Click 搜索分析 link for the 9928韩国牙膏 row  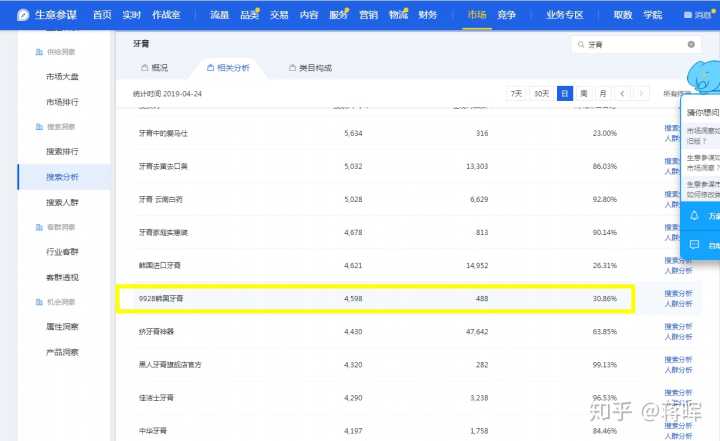[678, 293]
